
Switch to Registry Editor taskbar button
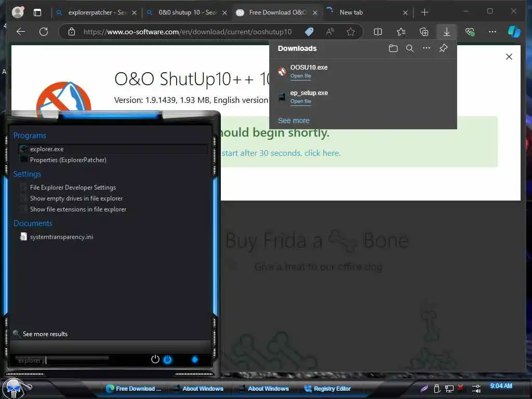pos(328,389)
